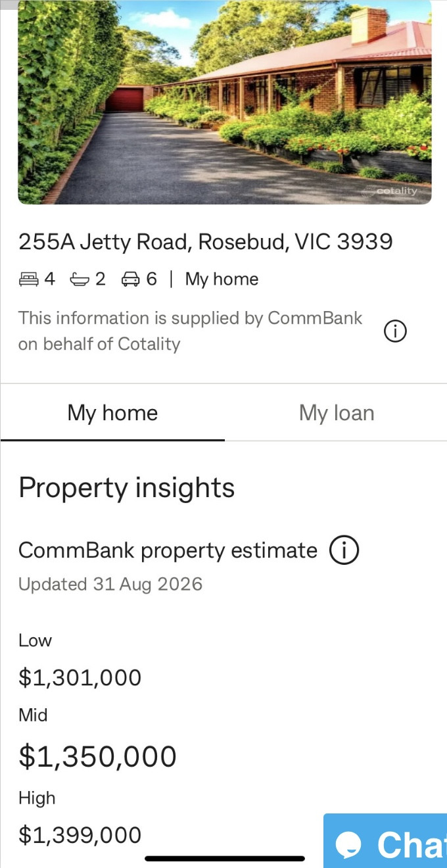This screenshot has height=868, width=447.
Task: Tap the car spaces icon
Action: click(x=131, y=279)
